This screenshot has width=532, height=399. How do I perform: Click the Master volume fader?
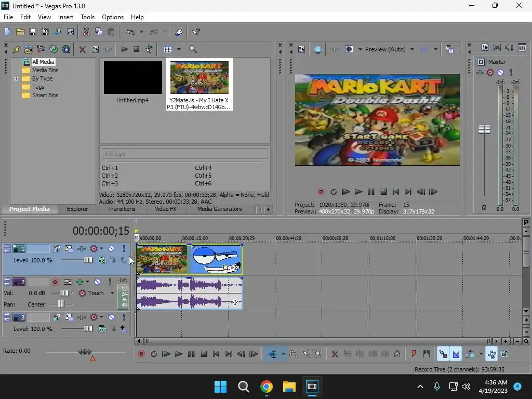tap(484, 129)
